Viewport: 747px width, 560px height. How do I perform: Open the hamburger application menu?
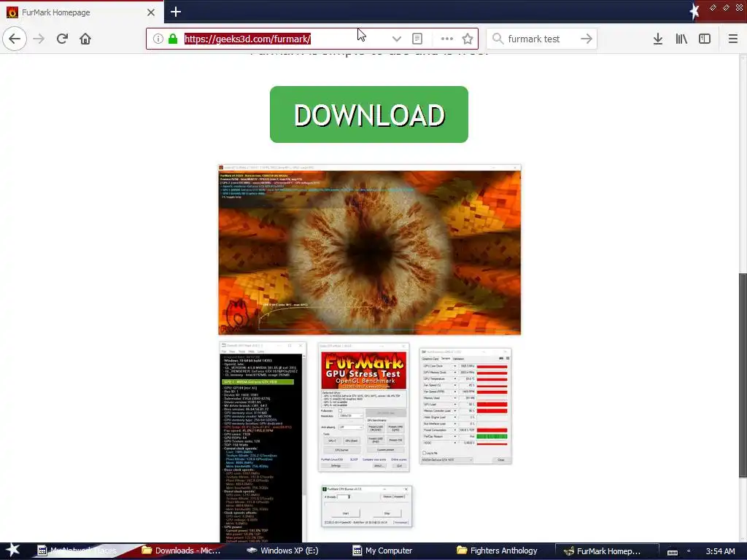(733, 39)
